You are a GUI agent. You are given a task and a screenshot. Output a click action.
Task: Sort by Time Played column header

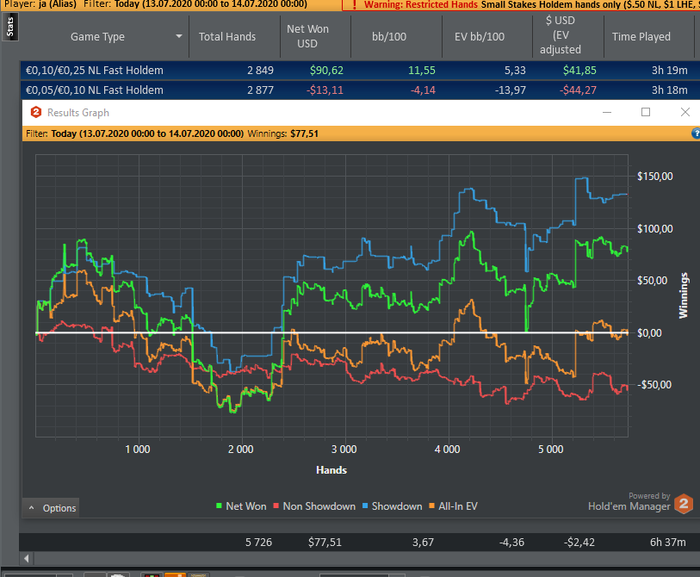(641, 37)
